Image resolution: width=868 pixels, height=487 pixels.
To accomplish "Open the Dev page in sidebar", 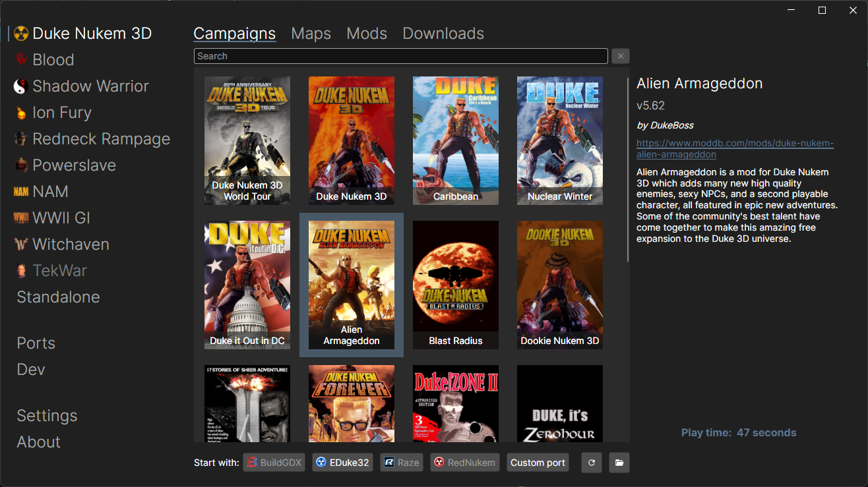I will point(31,370).
